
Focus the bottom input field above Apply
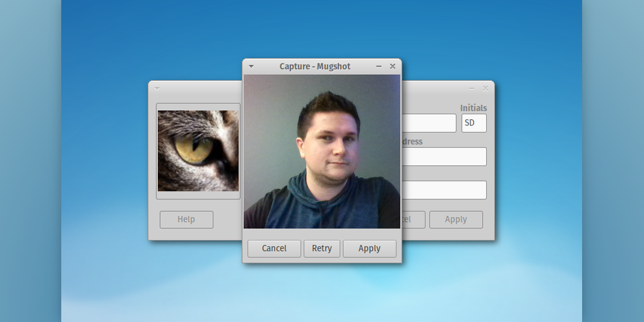[444, 190]
